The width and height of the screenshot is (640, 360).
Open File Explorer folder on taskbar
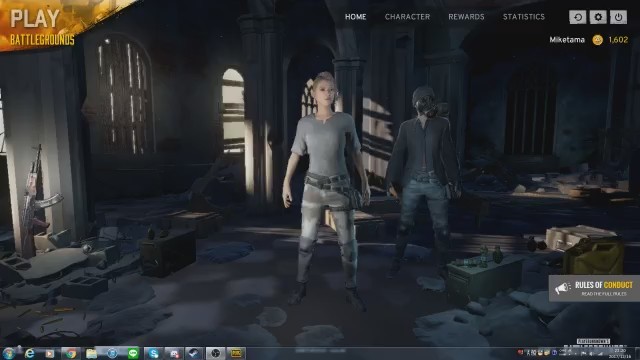[91, 353]
